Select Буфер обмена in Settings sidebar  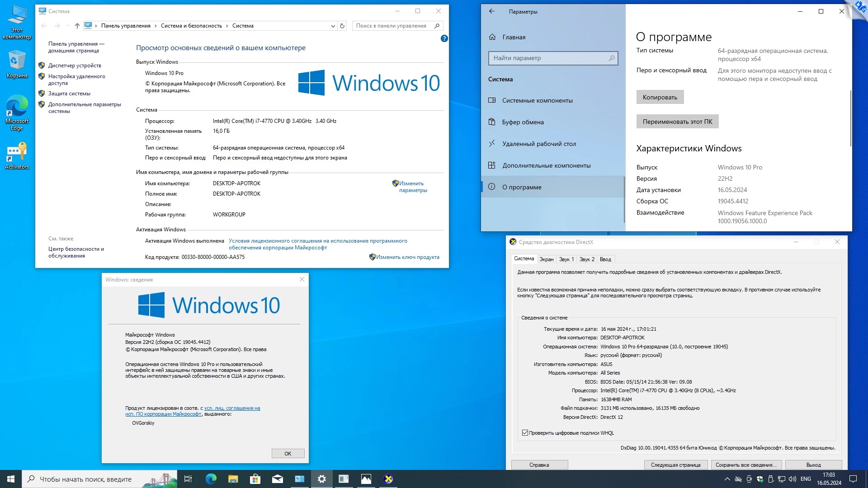coord(523,122)
